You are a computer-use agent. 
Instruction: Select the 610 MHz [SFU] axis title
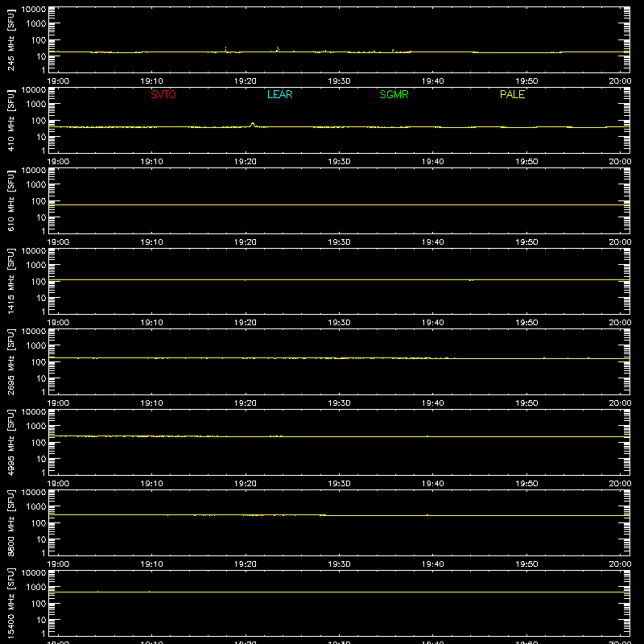click(10, 200)
